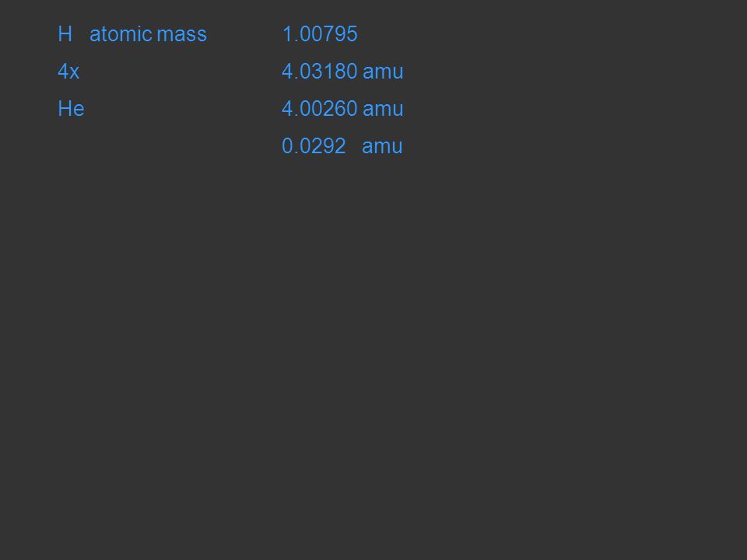Click amu unit after 4.00260
The image size is (747, 560).
click(x=383, y=110)
